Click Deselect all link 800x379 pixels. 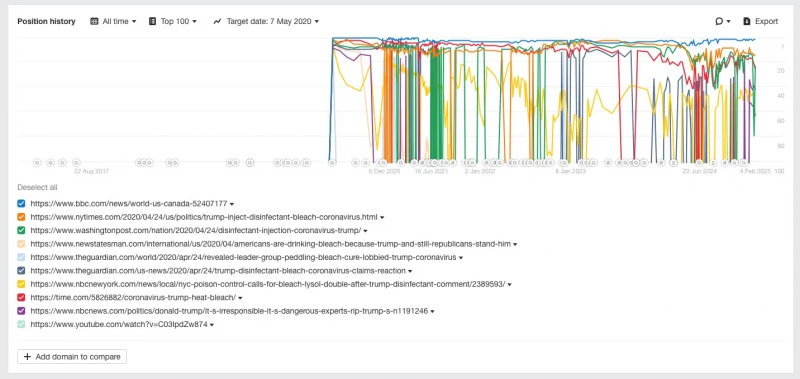coord(37,187)
